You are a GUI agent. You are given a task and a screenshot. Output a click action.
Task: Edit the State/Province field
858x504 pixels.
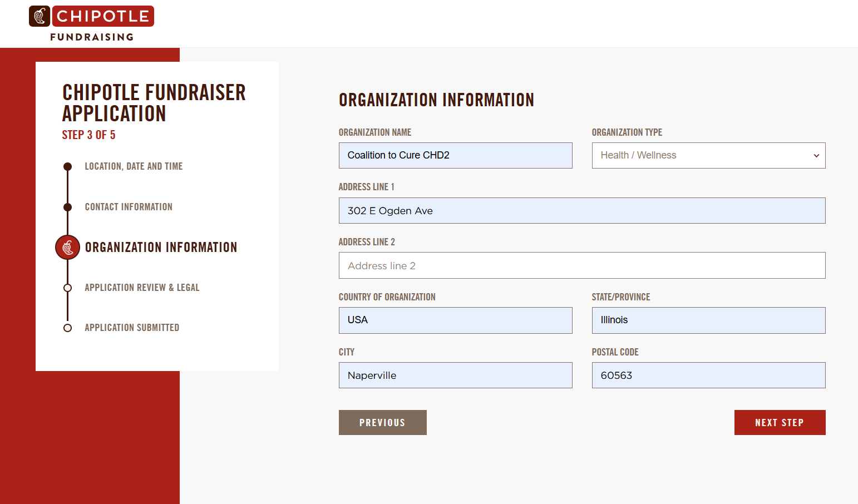[x=708, y=320]
